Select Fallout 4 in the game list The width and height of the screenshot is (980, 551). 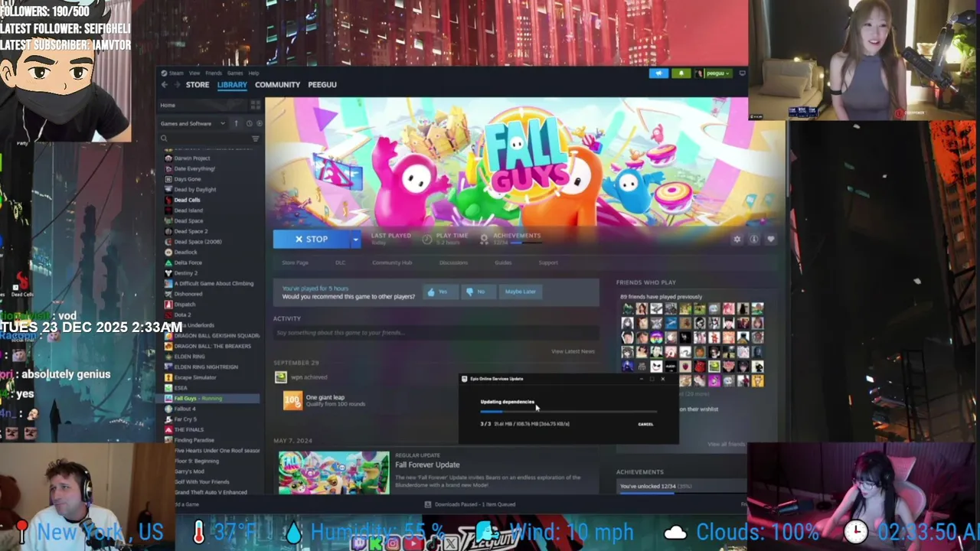185,409
